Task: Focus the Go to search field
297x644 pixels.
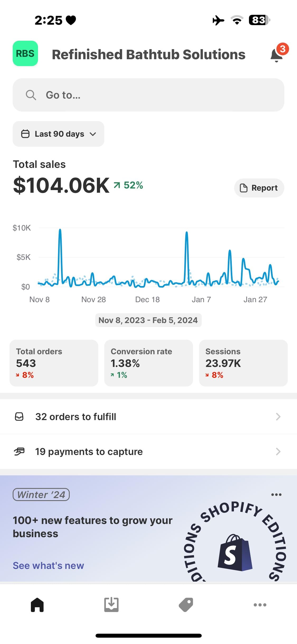Action: point(158,95)
